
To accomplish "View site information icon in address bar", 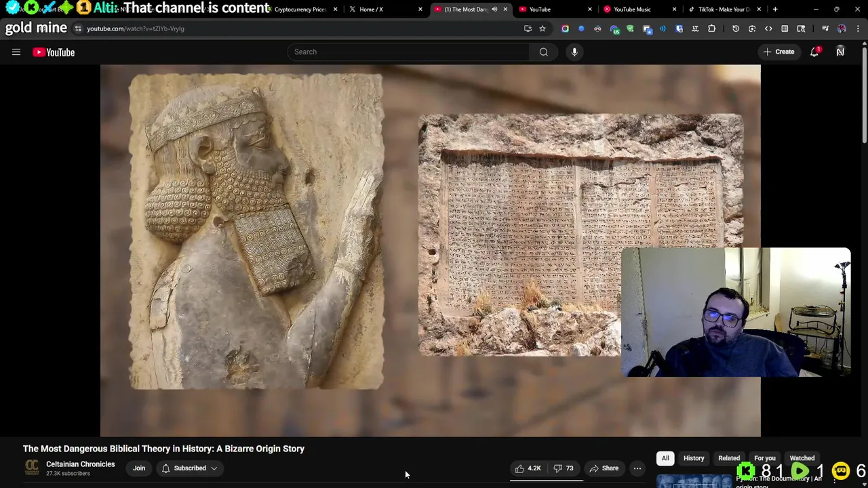I will point(78,28).
